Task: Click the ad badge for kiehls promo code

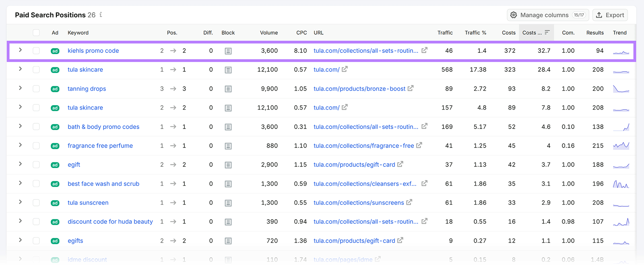Action: click(55, 51)
